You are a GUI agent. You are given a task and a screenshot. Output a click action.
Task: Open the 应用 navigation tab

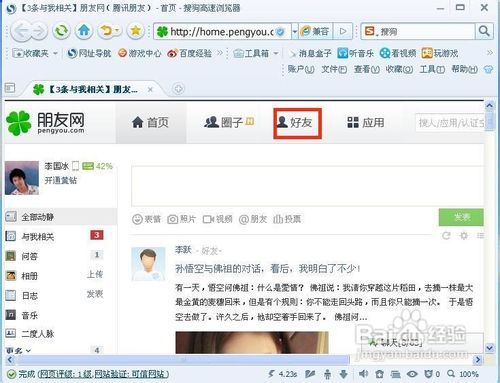(x=366, y=122)
